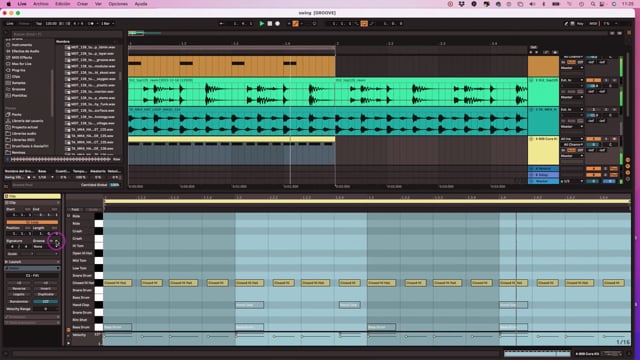This screenshot has width=640, height=360.
Task: Select the first Closed Hi-Hat note
Action: (x=118, y=282)
